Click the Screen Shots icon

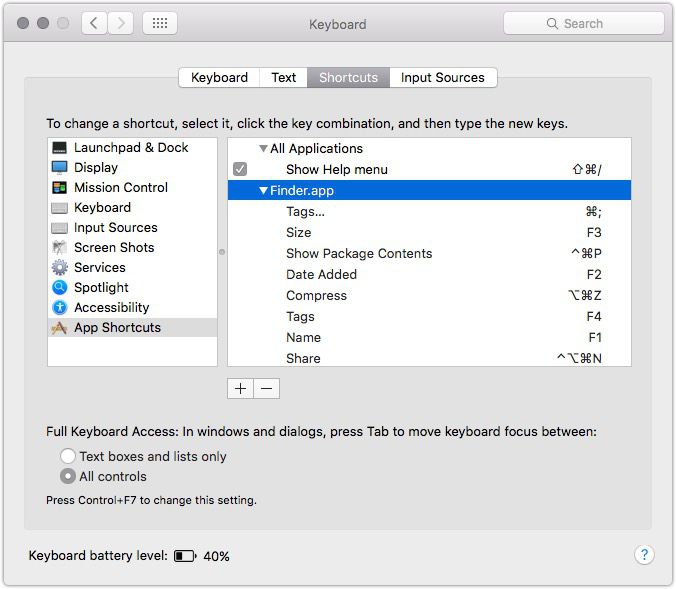[x=59, y=248]
